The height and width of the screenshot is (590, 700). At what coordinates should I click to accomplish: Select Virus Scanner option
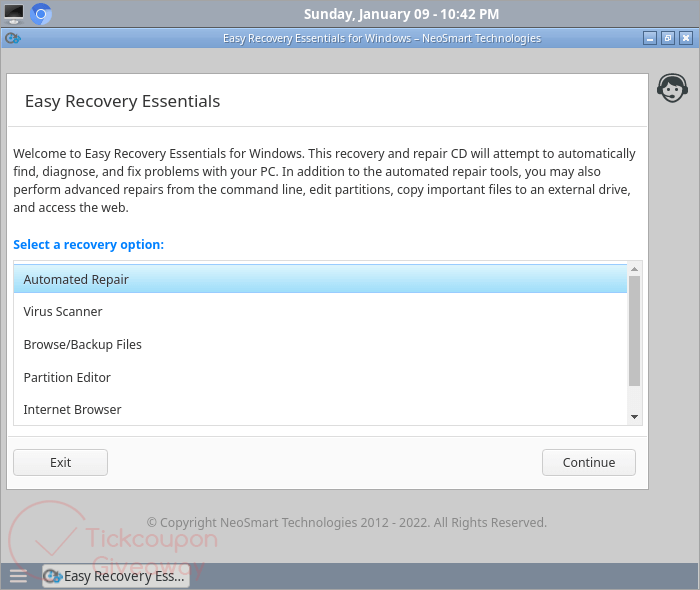tap(320, 312)
